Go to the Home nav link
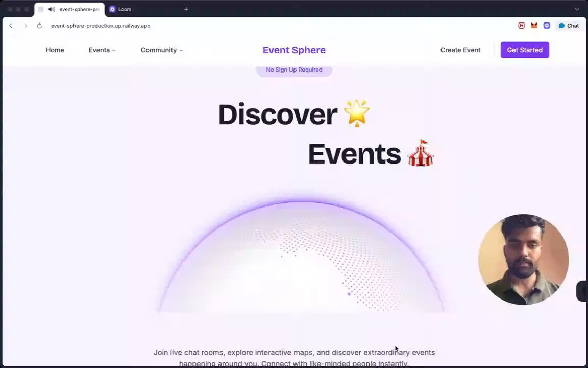The width and height of the screenshot is (588, 368). pyautogui.click(x=55, y=50)
